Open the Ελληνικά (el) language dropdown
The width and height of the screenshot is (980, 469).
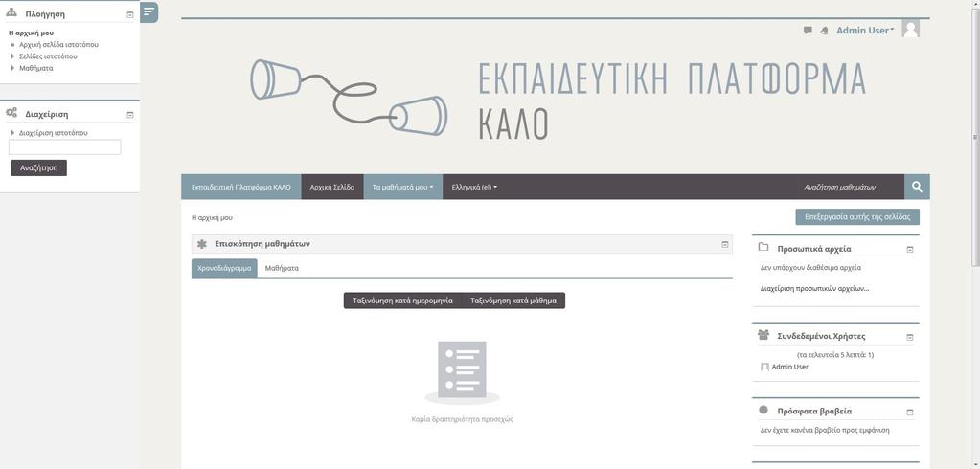474,187
